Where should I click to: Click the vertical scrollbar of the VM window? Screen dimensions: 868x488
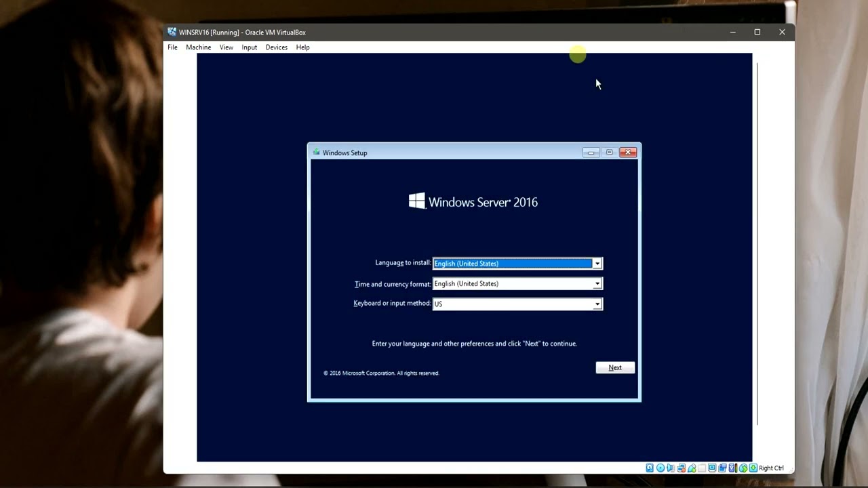coord(757,244)
